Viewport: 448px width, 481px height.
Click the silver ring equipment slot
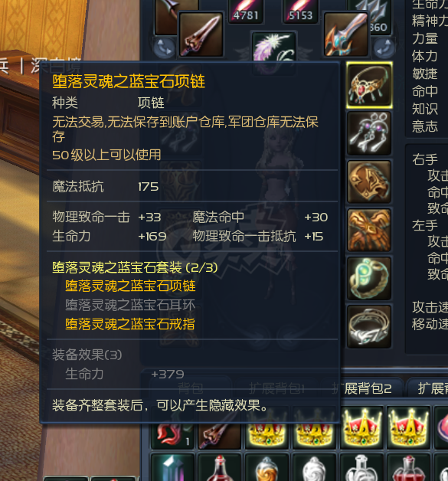(369, 326)
